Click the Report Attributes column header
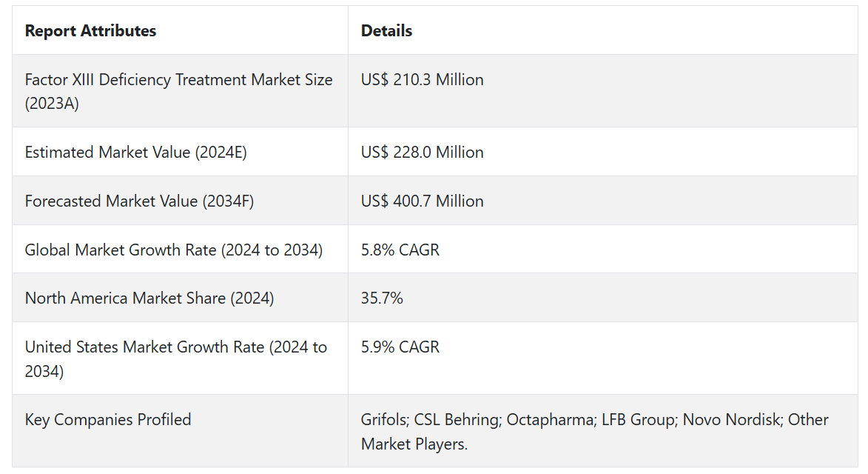The width and height of the screenshot is (868, 474). click(90, 31)
